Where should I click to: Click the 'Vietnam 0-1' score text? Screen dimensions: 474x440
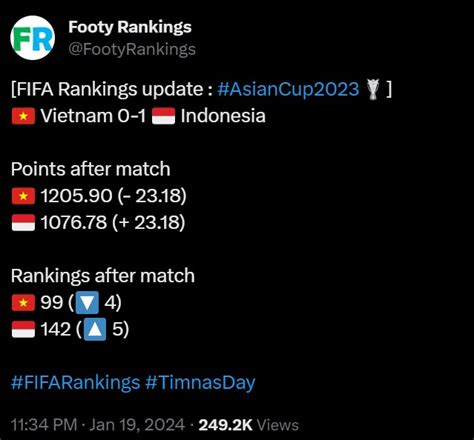coord(93,116)
